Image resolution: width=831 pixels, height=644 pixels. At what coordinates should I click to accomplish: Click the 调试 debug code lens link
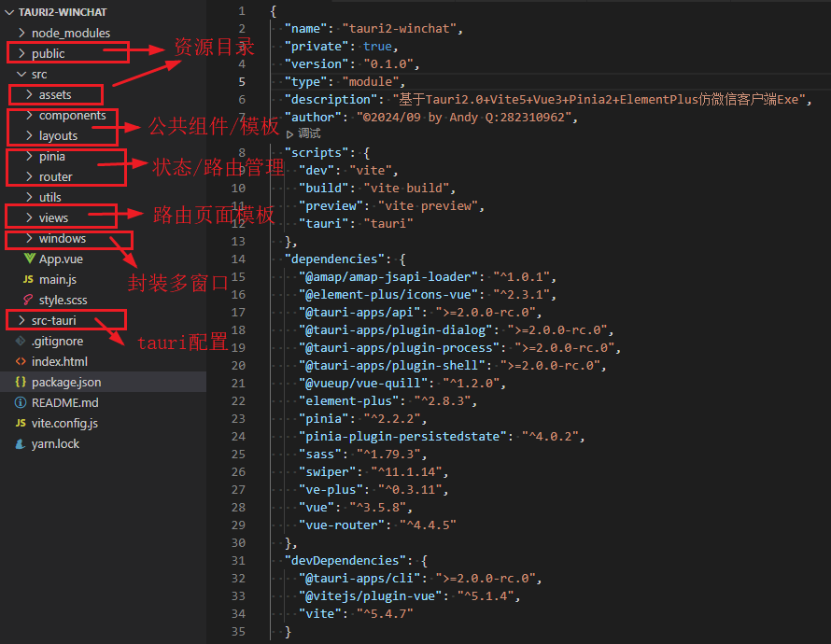click(x=308, y=133)
